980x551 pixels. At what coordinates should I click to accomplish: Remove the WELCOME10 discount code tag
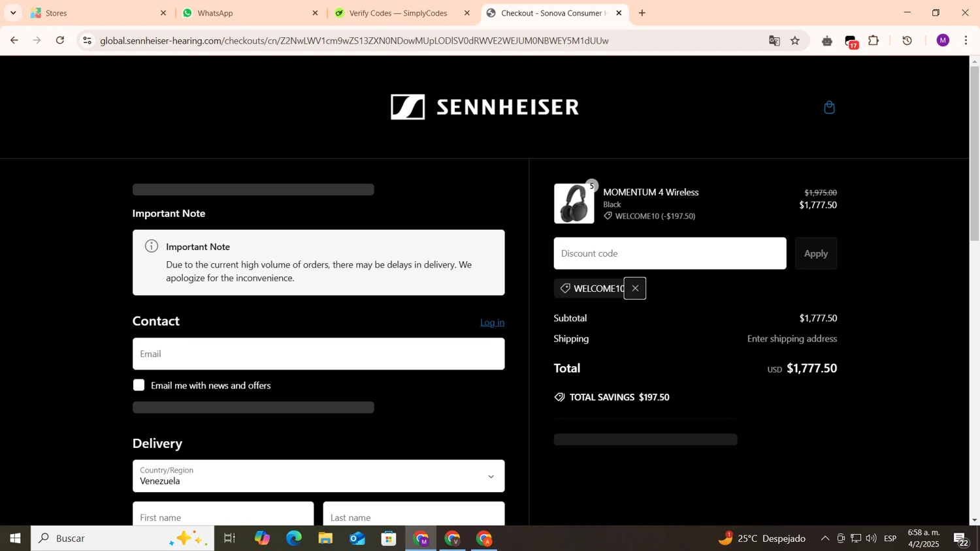[x=634, y=288]
